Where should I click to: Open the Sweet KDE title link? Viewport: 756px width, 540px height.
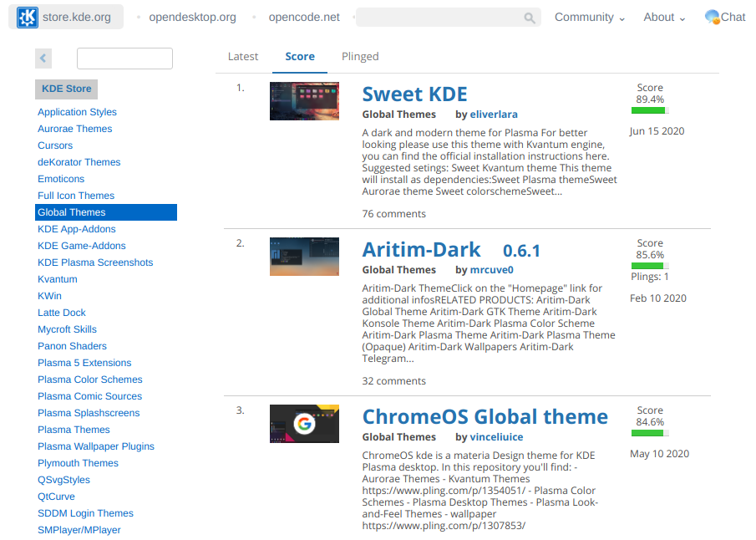(x=414, y=94)
